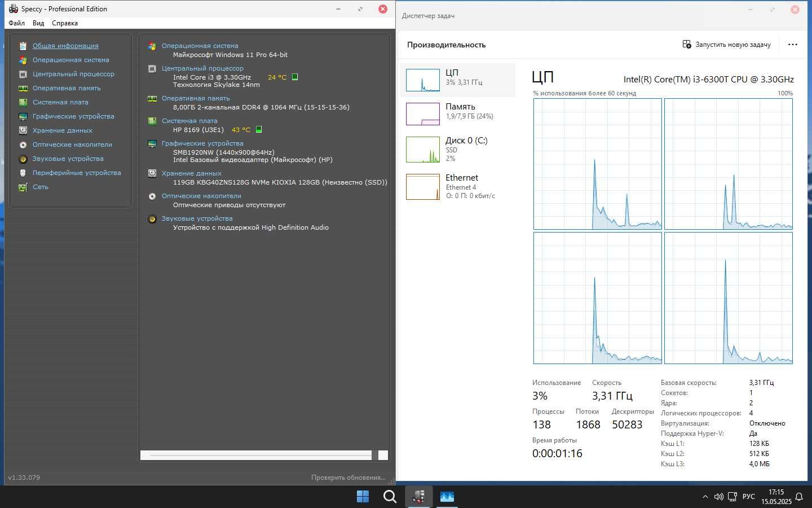
Task: Click the RAM stick icon in Speccy sidebar
Action: (x=23, y=89)
